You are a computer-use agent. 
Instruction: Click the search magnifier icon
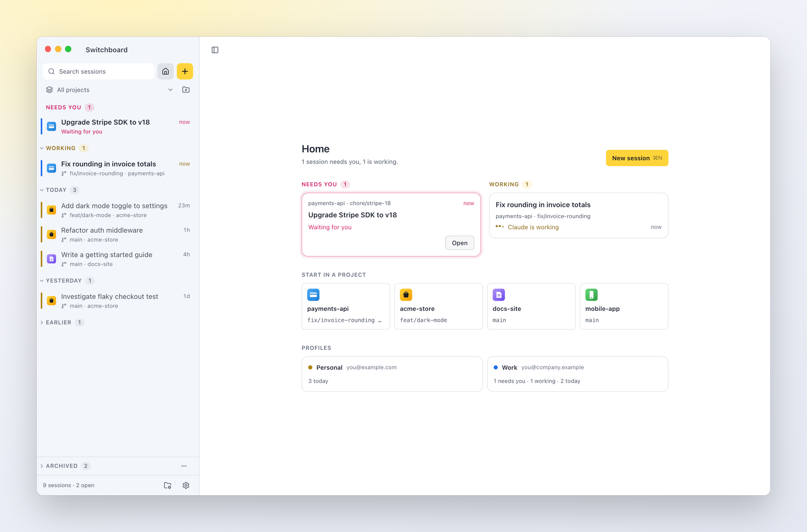52,71
